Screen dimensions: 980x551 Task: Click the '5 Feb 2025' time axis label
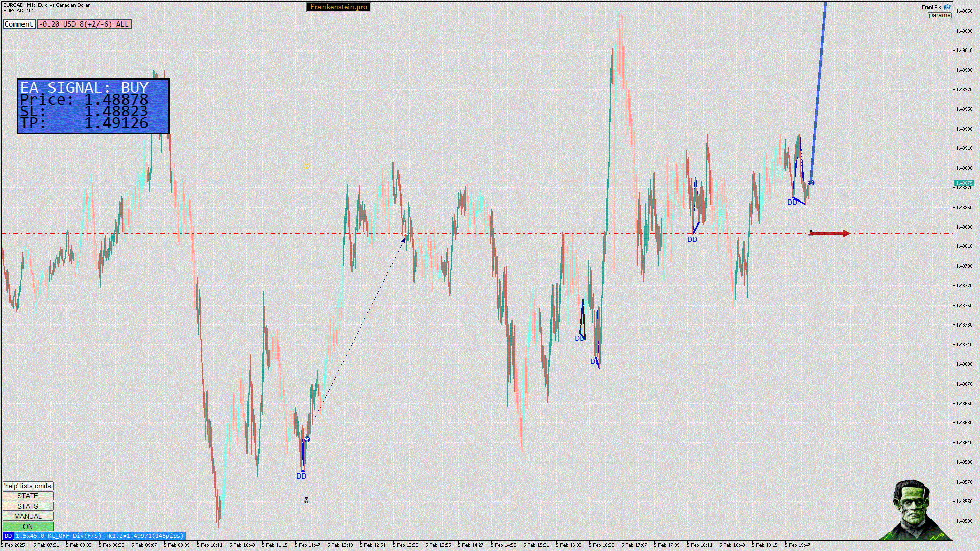point(13,545)
